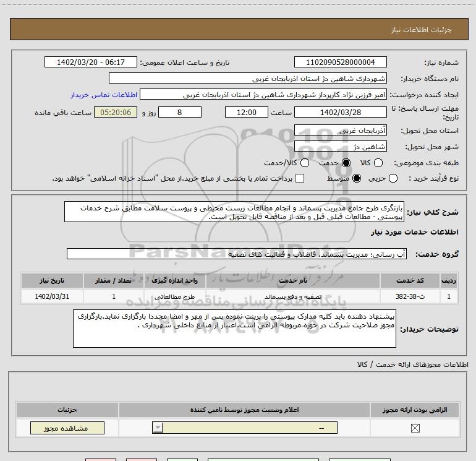Click the delivery city field شاهین دژ

pos(340,147)
